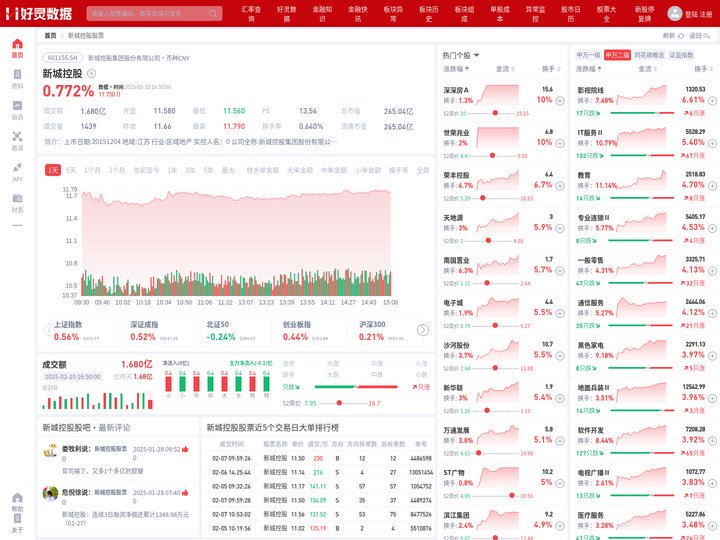Screen dimensions: 720x540
Task: Sort hot stocks by 换手
Action: [x=551, y=69]
